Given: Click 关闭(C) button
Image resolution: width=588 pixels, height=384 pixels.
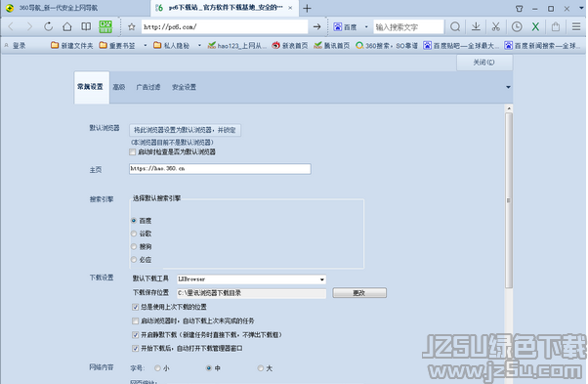Looking at the screenshot, I should click(x=484, y=63).
